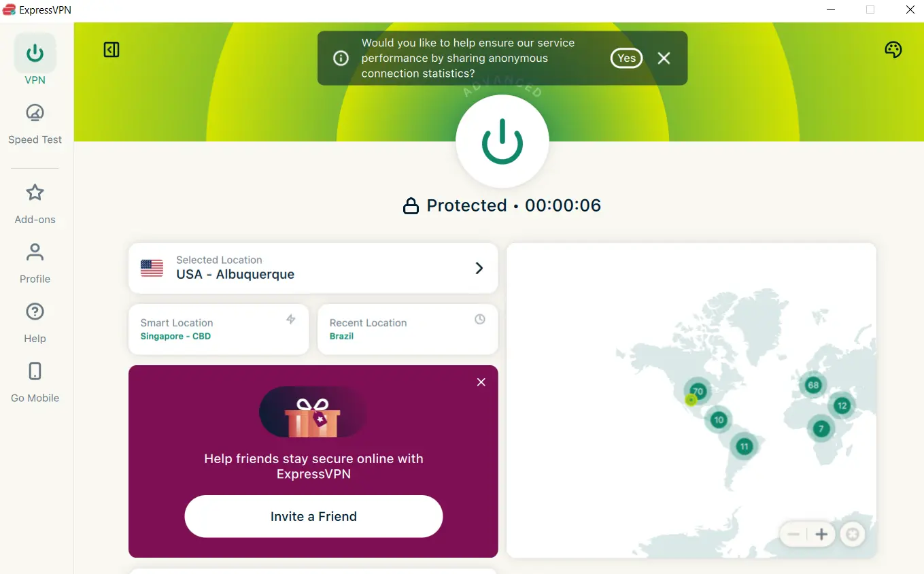This screenshot has height=574, width=924.
Task: Click the Help friends stay secure text
Action: [x=313, y=467]
